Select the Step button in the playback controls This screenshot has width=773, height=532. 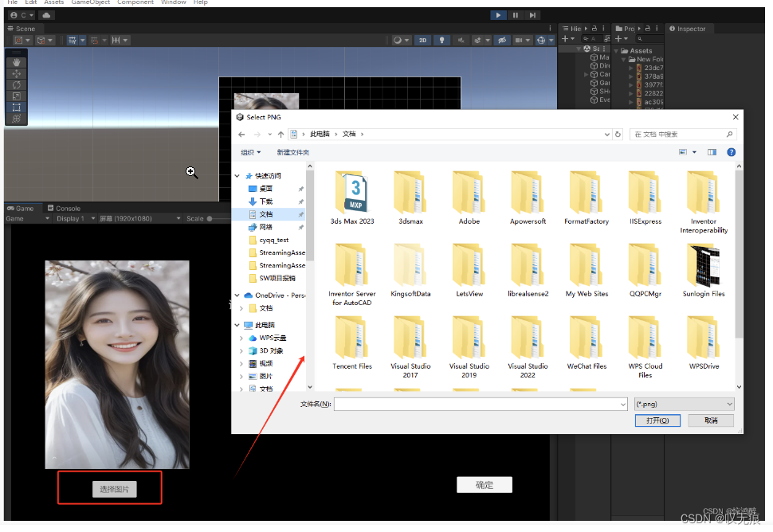532,14
